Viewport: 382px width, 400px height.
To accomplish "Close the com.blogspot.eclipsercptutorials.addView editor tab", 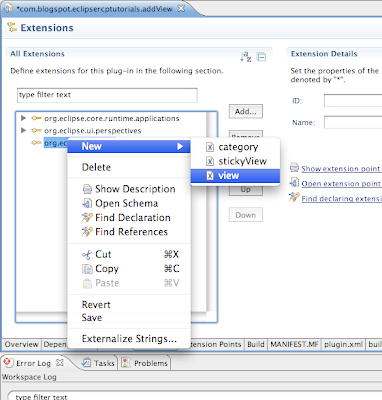I will 181,9.
